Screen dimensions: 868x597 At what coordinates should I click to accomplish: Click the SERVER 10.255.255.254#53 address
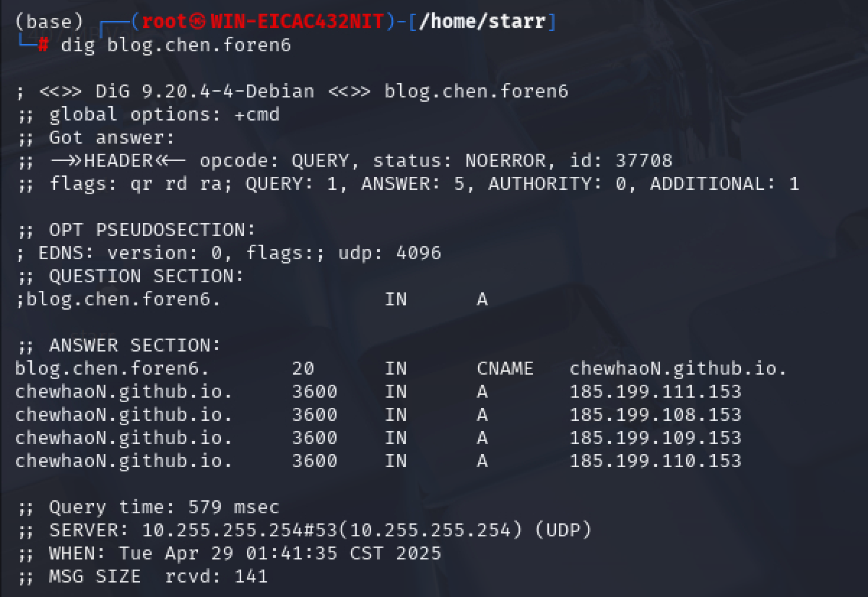coord(222,531)
